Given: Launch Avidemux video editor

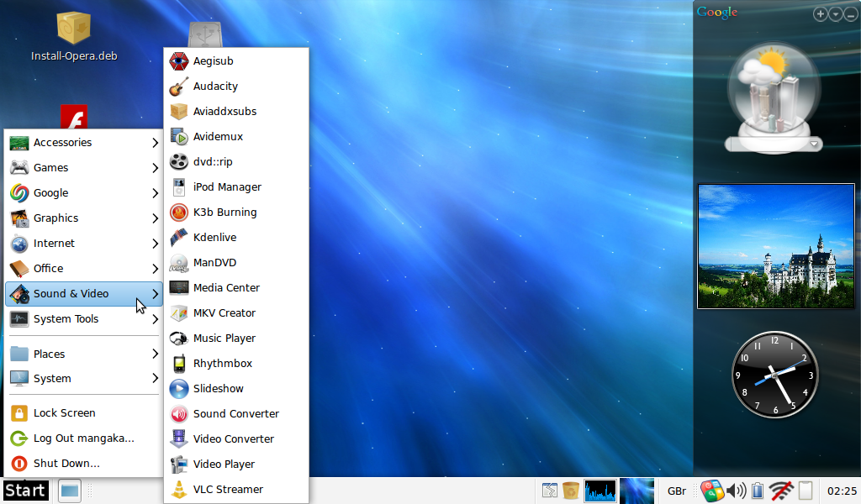Looking at the screenshot, I should point(236,137).
